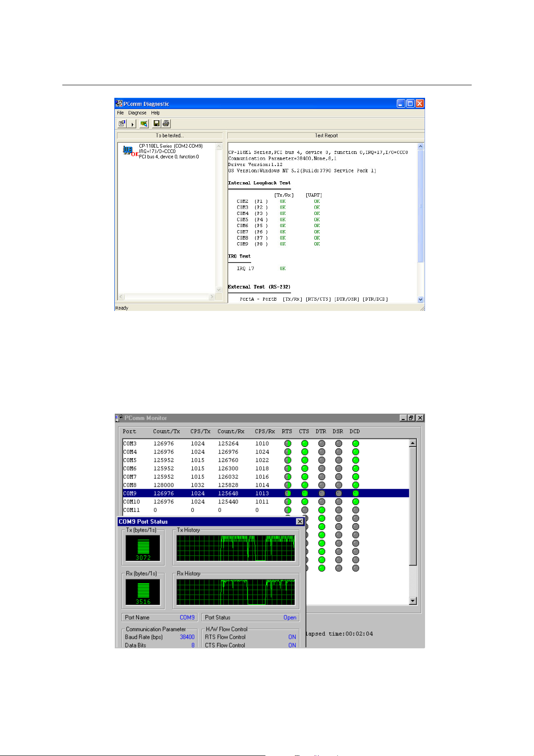Click the COM3 RTS indicator light

coord(288,444)
